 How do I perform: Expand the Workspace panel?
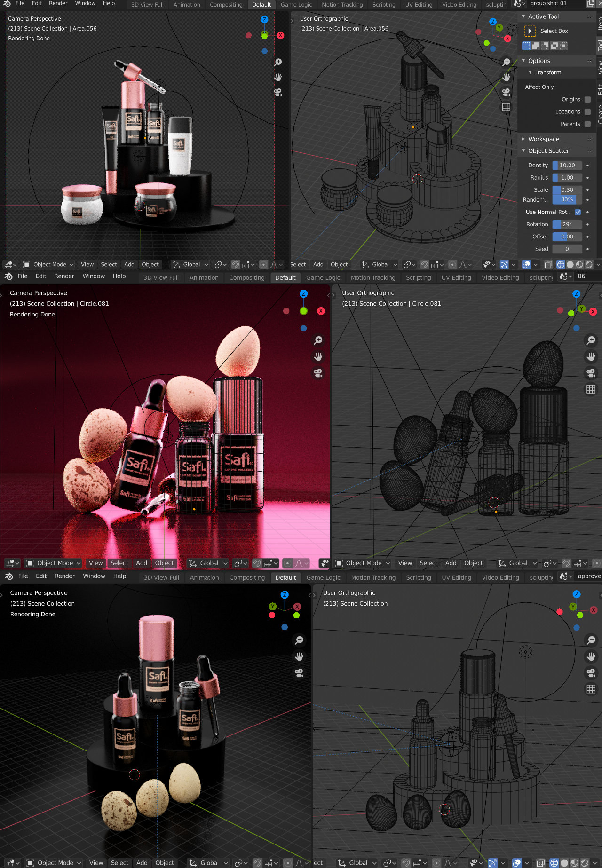tap(523, 139)
